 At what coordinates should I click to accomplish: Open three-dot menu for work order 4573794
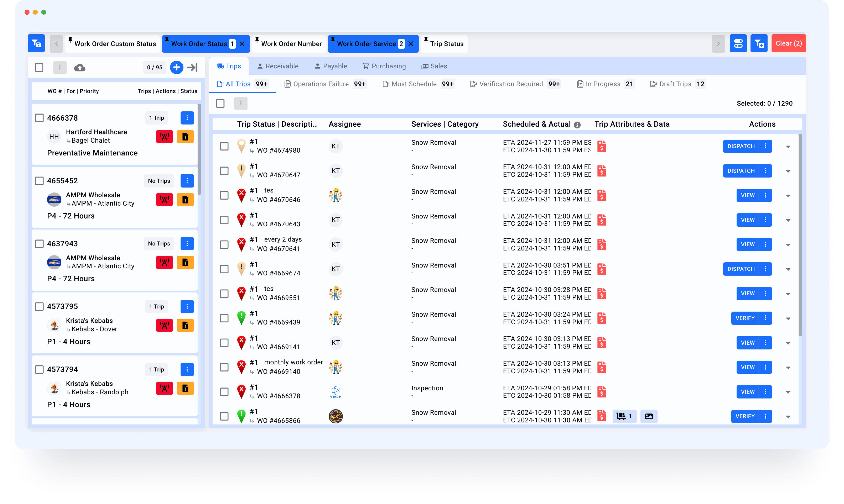(x=187, y=369)
